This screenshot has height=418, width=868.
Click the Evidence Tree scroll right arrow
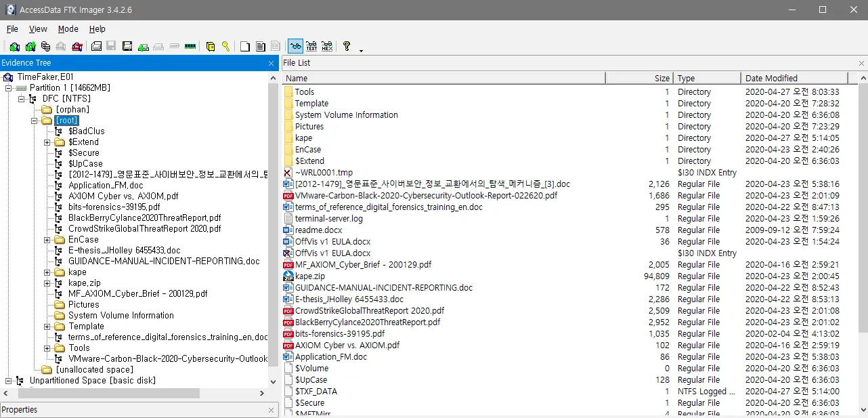click(263, 393)
